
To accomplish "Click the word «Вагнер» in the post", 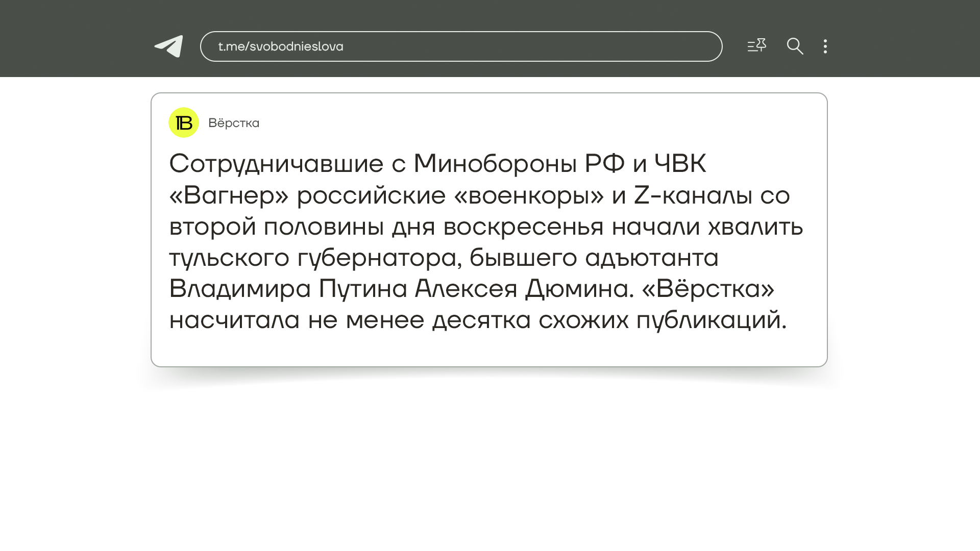I will tap(229, 195).
